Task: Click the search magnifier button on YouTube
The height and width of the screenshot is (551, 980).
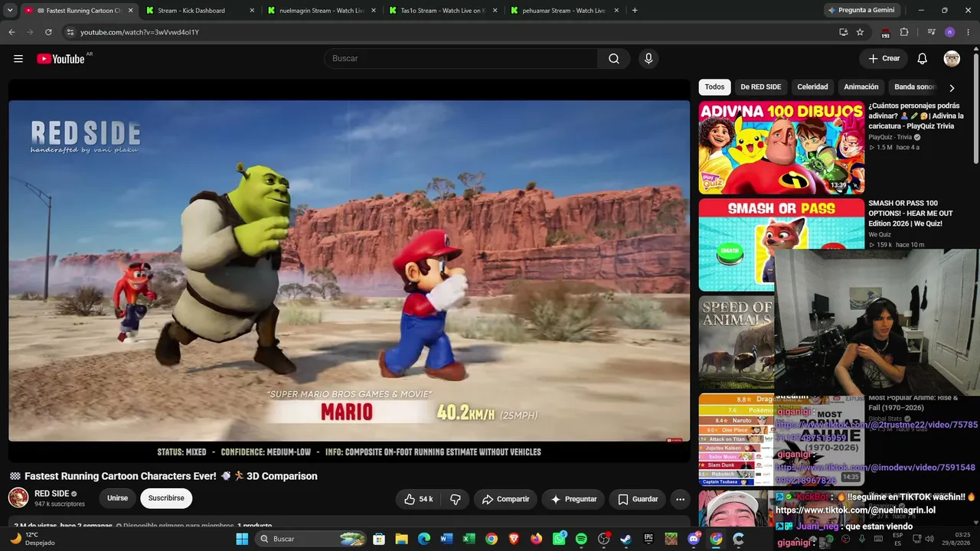Action: point(614,59)
